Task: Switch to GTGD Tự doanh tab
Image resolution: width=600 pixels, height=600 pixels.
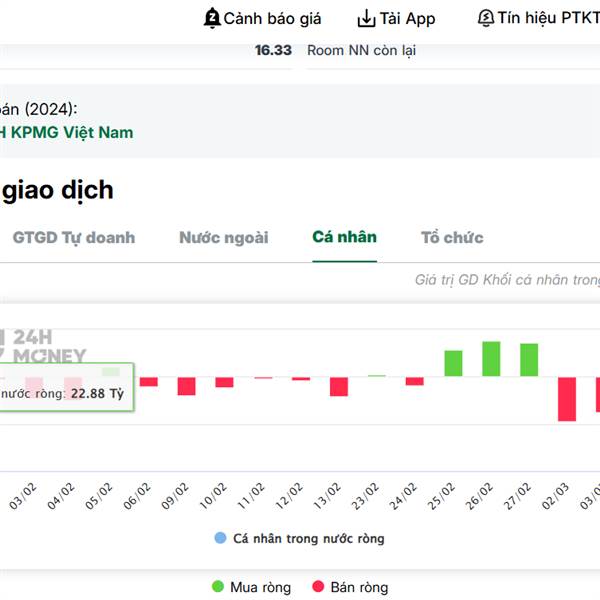Action: (x=73, y=237)
